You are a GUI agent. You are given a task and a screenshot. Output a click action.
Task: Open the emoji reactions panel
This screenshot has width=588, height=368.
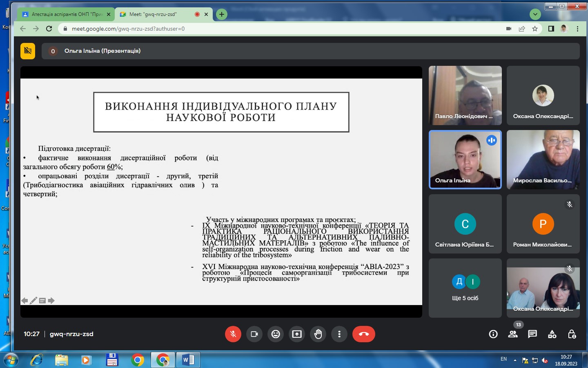click(276, 334)
